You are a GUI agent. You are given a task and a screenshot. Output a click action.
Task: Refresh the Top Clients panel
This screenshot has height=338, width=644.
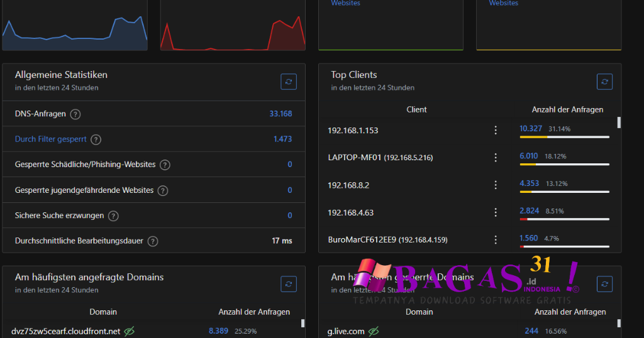[604, 82]
